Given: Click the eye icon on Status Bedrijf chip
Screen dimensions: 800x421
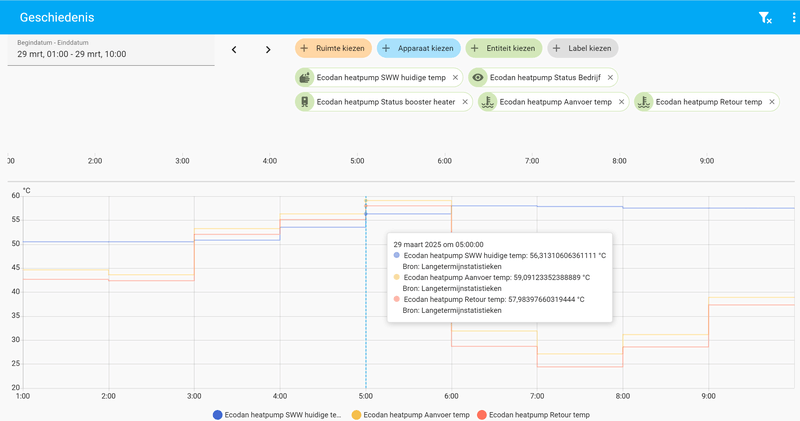Looking at the screenshot, I should pos(478,77).
